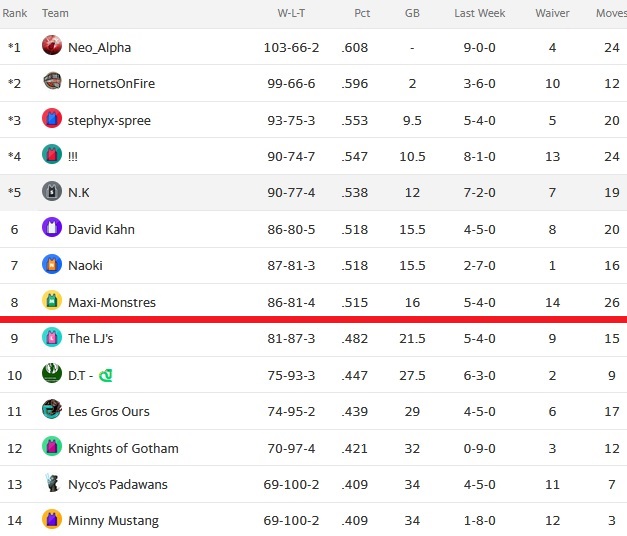Open the Naoki team page link

85,266
